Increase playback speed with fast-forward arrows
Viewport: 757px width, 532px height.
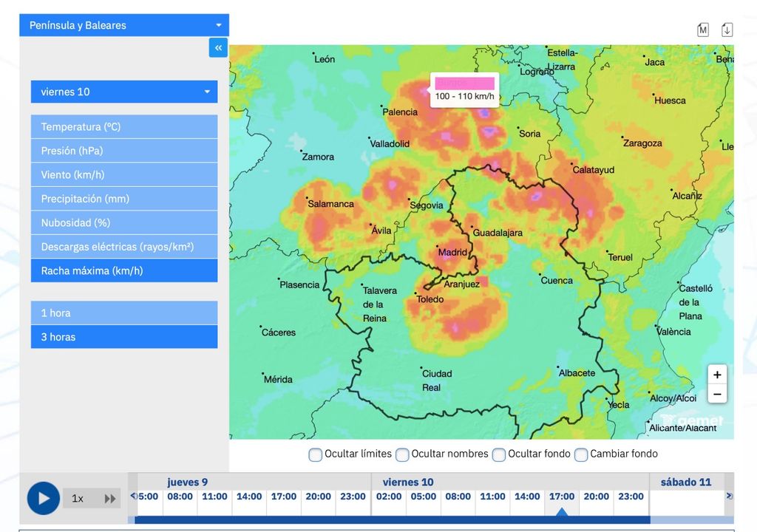click(110, 499)
